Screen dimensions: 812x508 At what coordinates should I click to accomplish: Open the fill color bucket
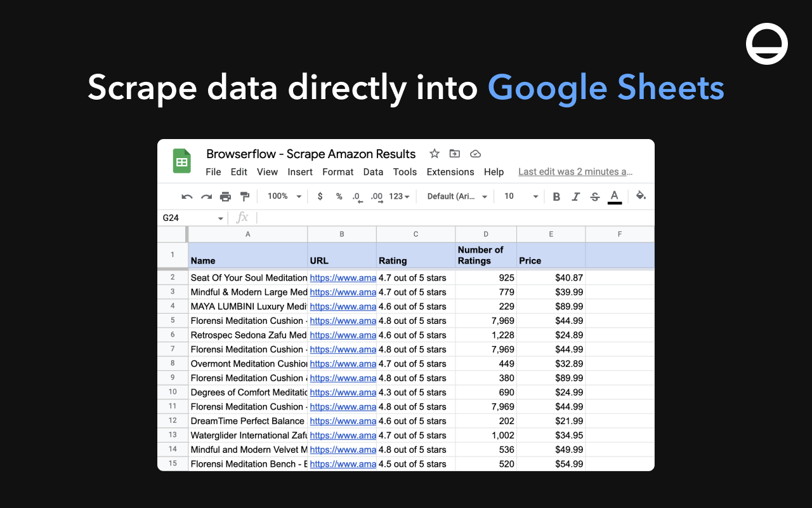tap(641, 196)
